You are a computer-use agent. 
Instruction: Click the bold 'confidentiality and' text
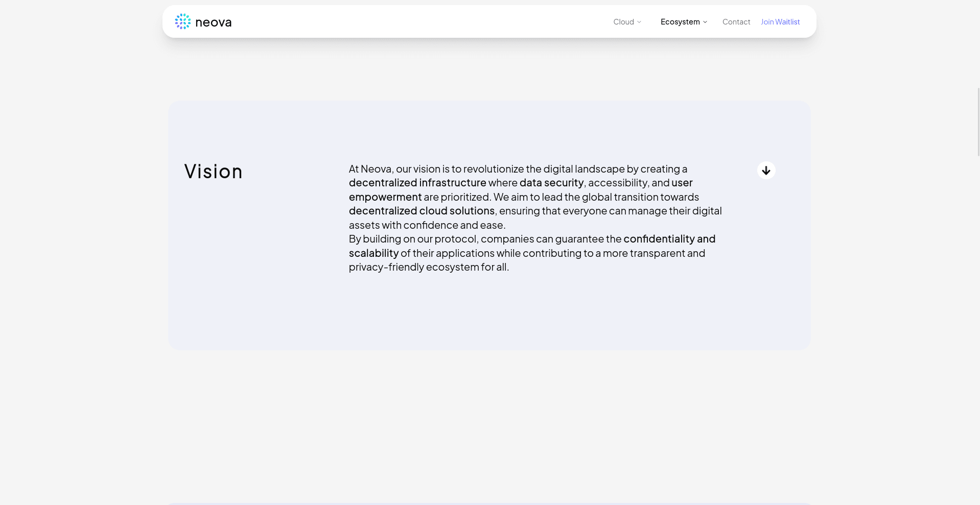pos(669,239)
